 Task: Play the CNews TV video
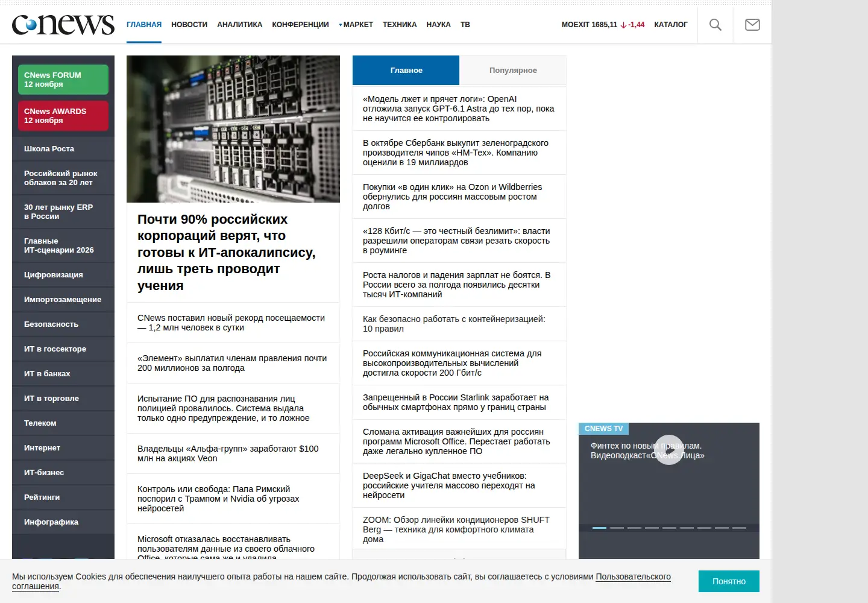coord(669,450)
